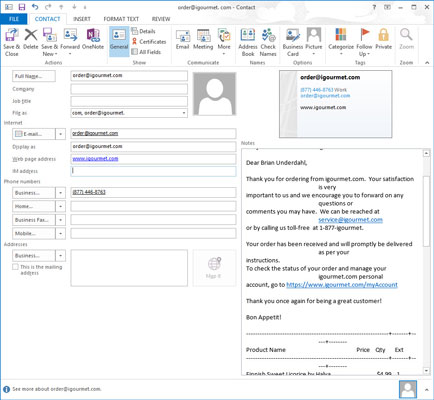Open the More communicate options
The height and width of the screenshot is (400, 434).
click(x=224, y=41)
